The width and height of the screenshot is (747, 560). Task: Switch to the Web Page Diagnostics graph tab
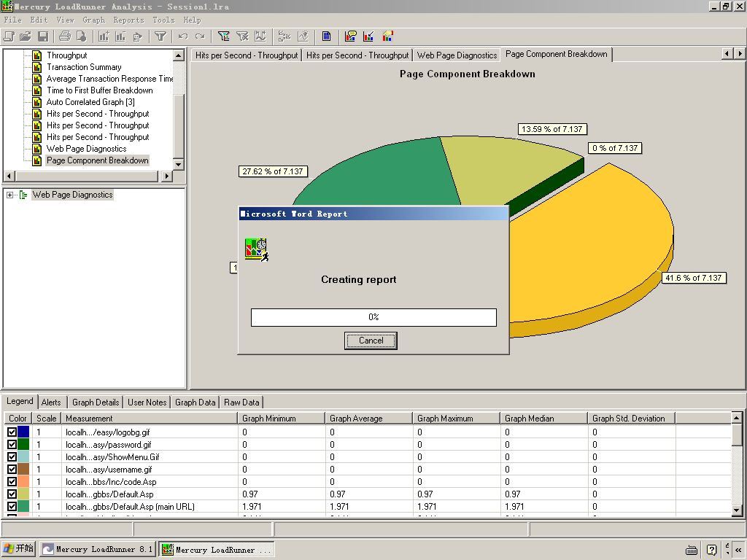[x=457, y=55]
